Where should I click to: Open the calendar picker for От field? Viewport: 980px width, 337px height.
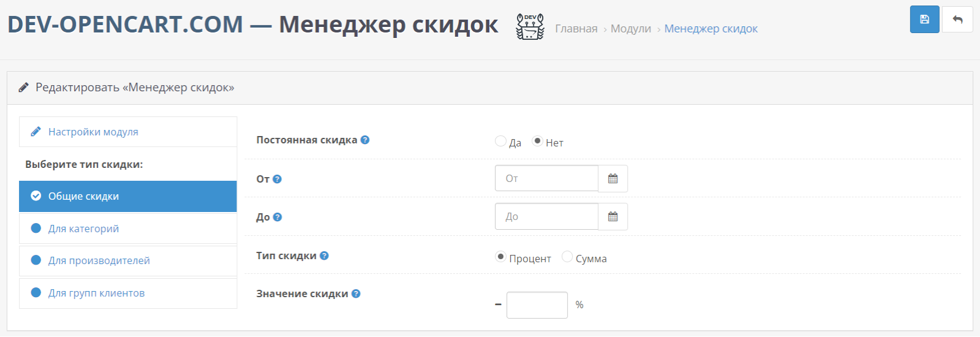tap(612, 179)
